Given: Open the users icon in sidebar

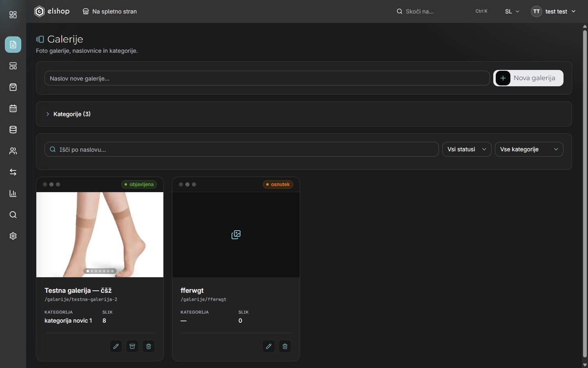Looking at the screenshot, I should point(13,151).
